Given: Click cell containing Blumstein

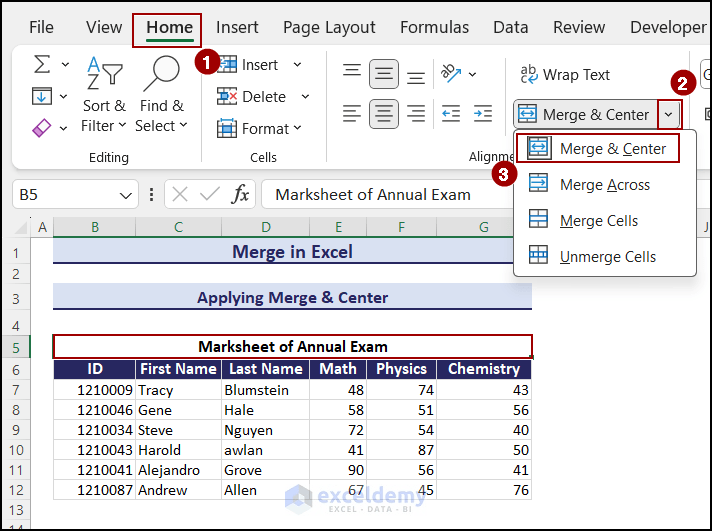Looking at the screenshot, I should pyautogui.click(x=266, y=390).
